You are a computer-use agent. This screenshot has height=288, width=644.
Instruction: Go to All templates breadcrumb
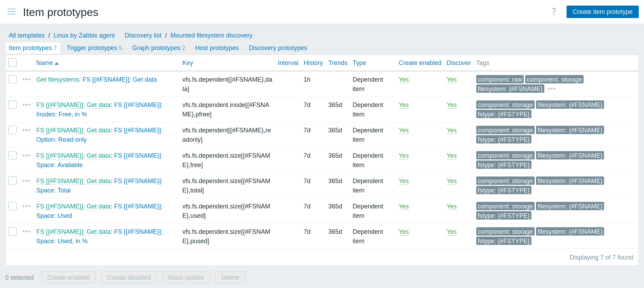click(27, 35)
